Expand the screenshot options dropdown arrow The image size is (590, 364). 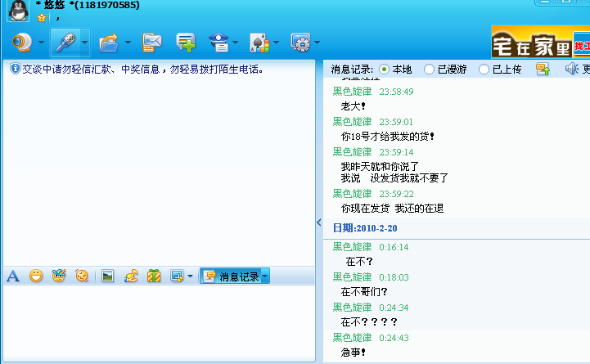click(190, 276)
